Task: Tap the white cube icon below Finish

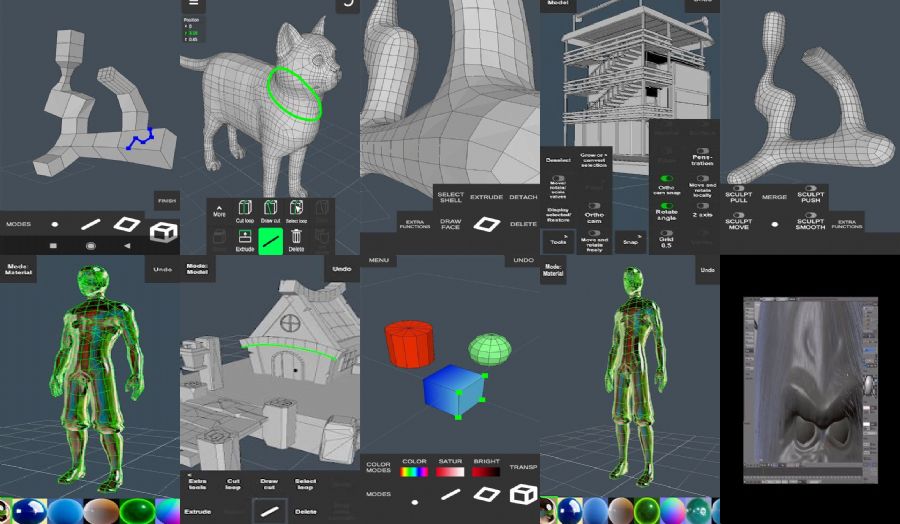Action: point(162,233)
